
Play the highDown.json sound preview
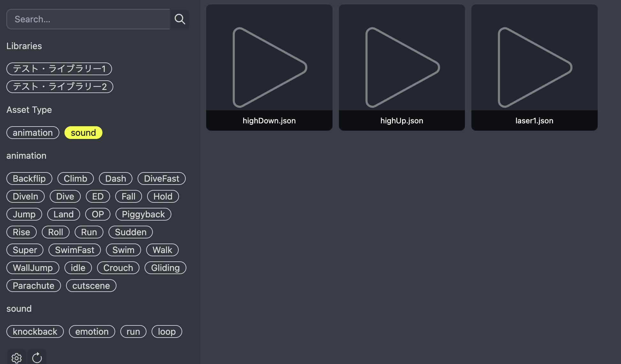(x=269, y=67)
